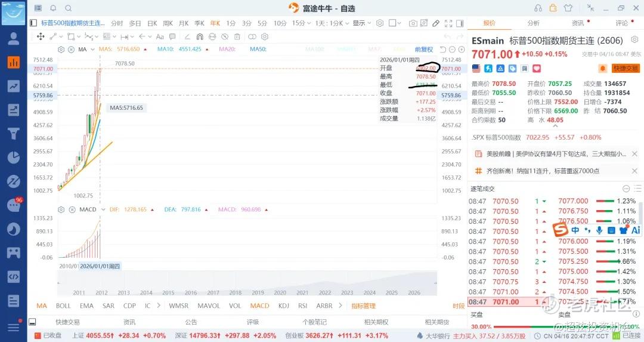644x342 pixels.
Task: Toggle the right side panel icon in toolbar
Action: 460,23
